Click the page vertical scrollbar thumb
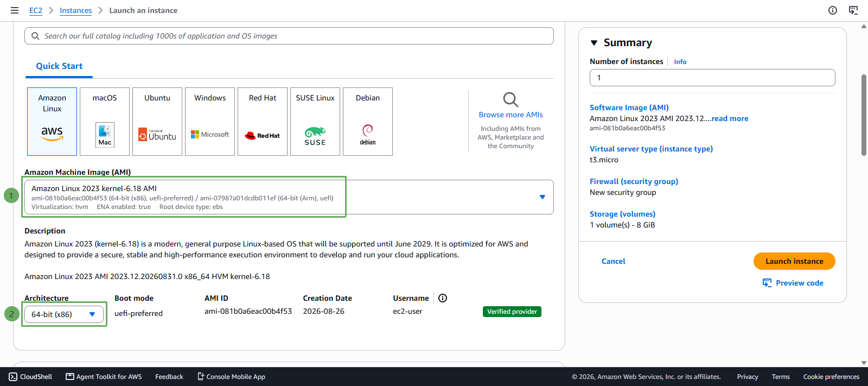This screenshot has height=386, width=868. (x=864, y=115)
